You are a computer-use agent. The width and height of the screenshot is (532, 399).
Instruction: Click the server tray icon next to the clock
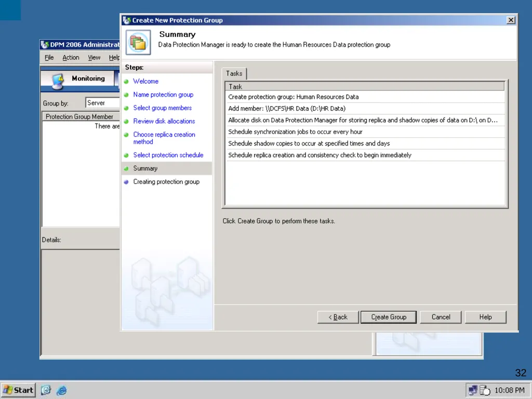pyautogui.click(x=485, y=390)
